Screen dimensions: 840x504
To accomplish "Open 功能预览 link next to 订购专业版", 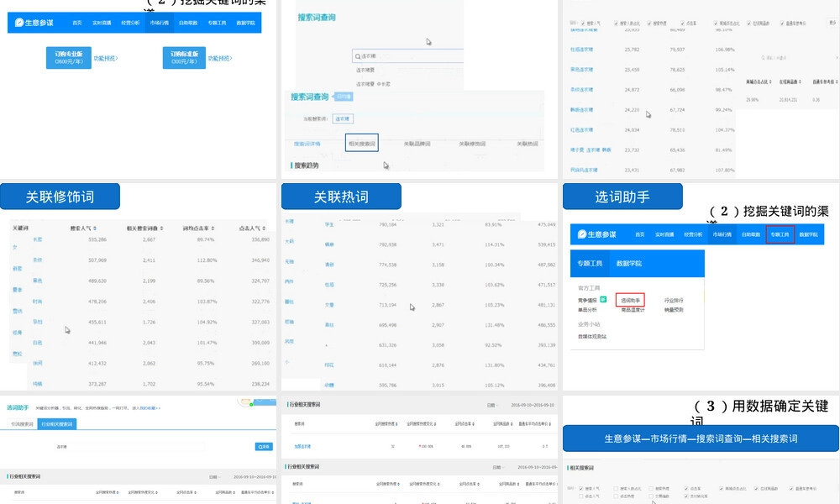I will coord(106,59).
